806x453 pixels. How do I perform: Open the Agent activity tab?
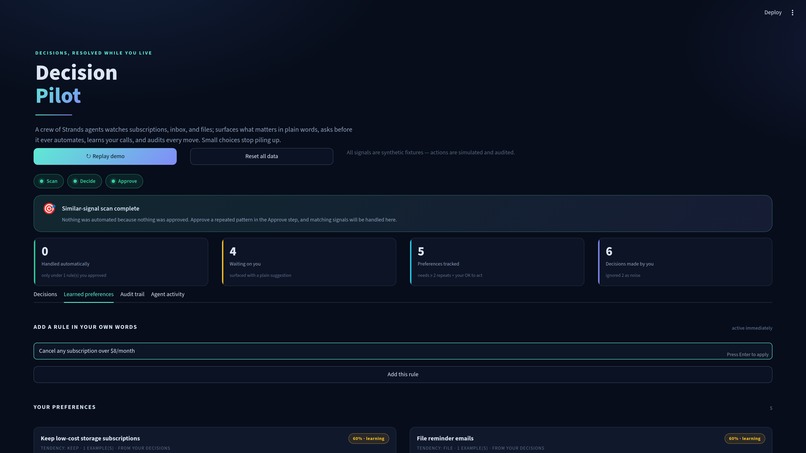tap(168, 294)
